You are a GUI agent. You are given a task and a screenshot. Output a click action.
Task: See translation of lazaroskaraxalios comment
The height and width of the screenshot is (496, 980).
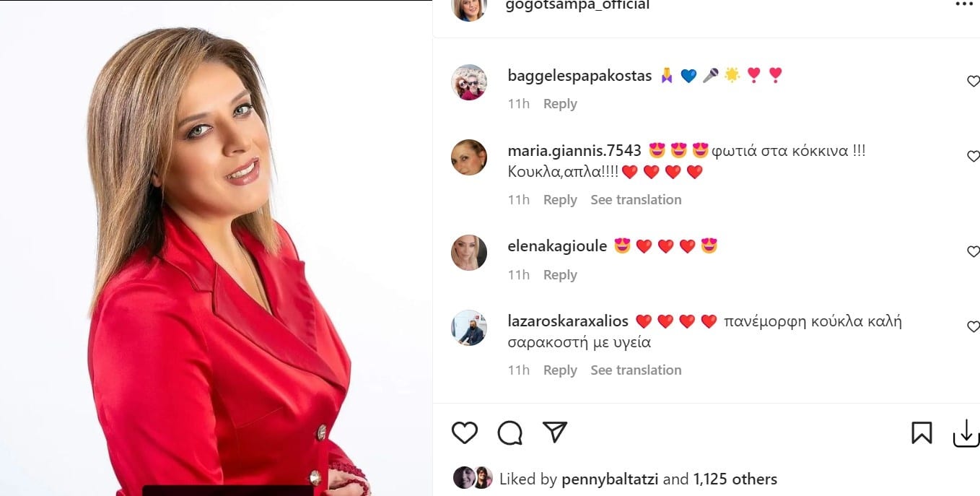point(636,370)
